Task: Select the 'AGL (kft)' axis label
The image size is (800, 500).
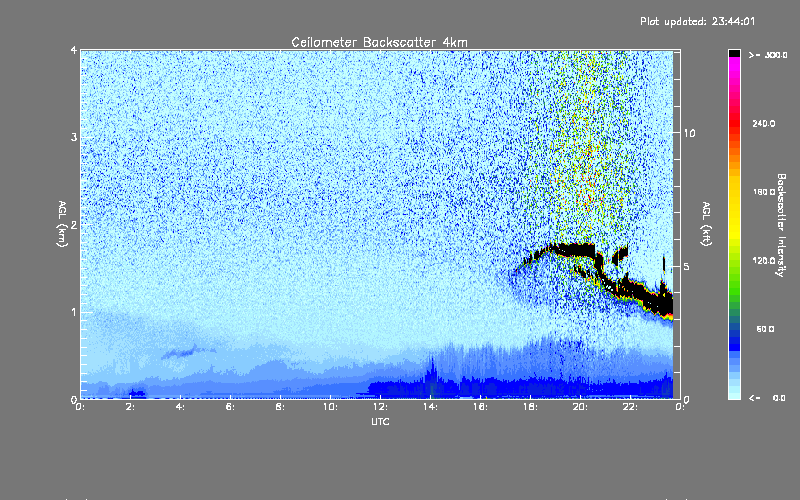Action: click(706, 224)
